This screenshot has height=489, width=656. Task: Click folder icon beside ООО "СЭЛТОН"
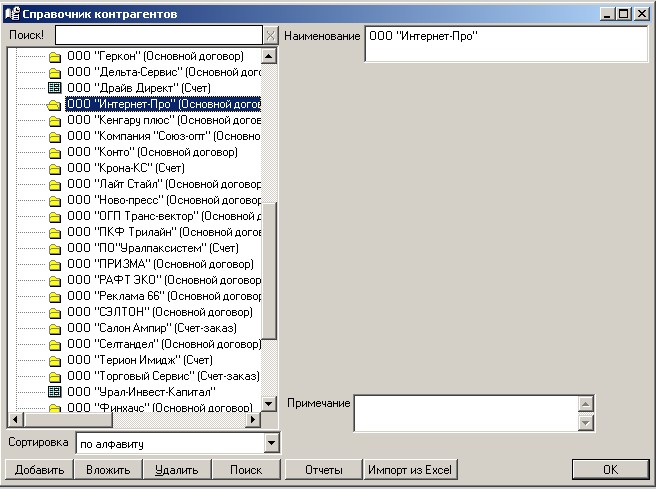(x=55, y=312)
